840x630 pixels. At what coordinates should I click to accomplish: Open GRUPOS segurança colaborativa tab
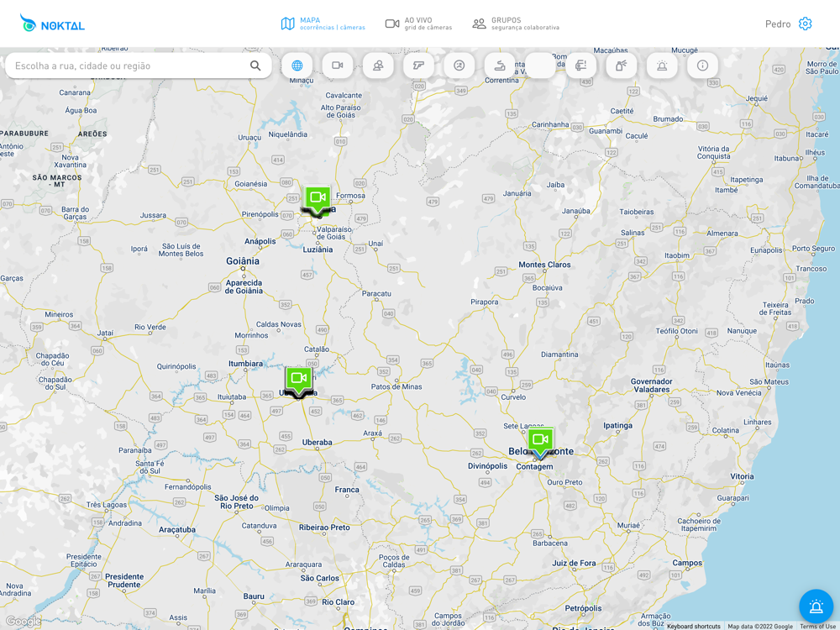516,24
